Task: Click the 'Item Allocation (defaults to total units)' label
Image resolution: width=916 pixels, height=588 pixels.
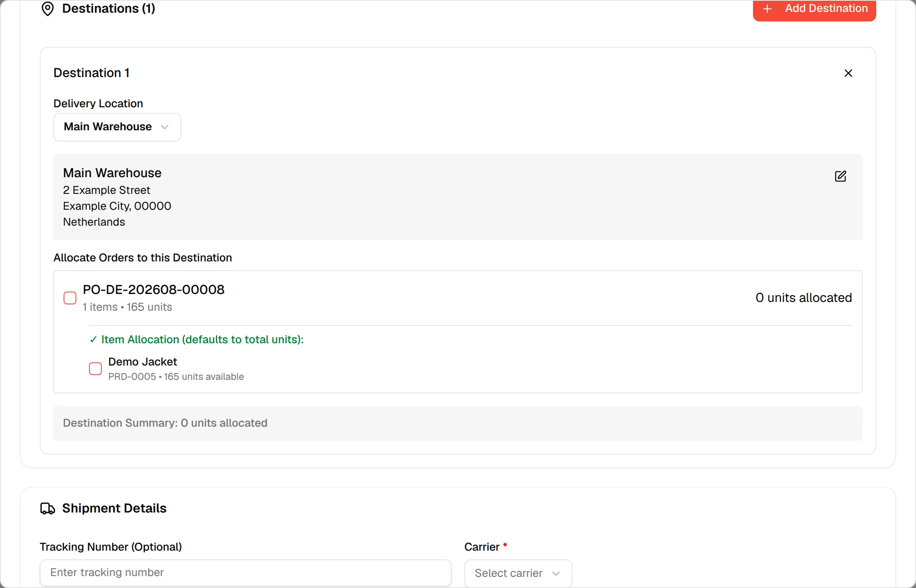Action: (202, 340)
